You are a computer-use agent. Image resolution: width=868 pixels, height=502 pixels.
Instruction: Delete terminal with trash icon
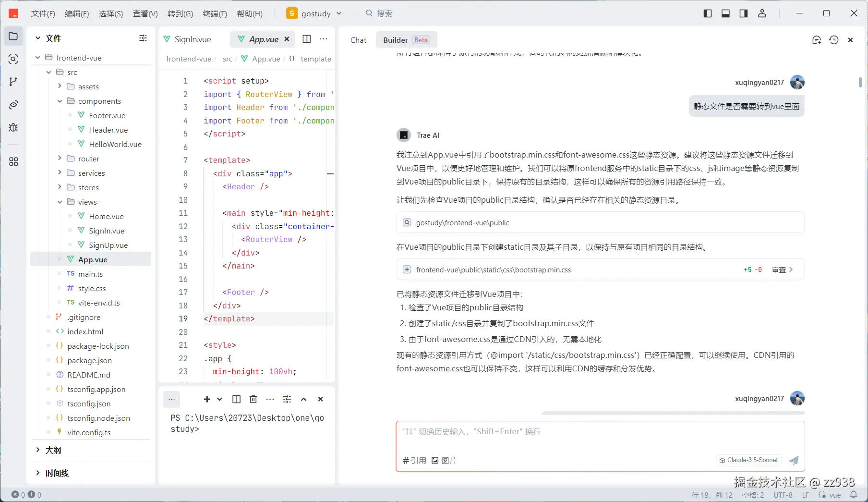253,399
